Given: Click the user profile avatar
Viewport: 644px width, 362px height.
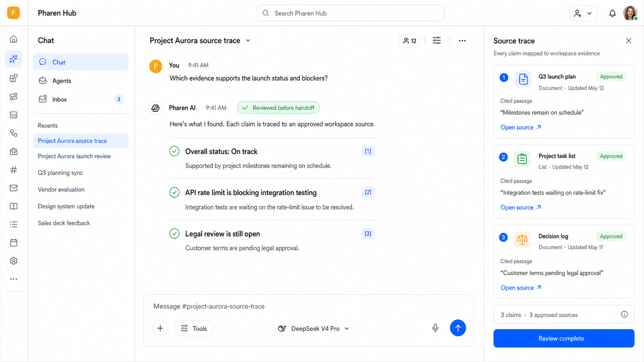Looking at the screenshot, I should [630, 13].
